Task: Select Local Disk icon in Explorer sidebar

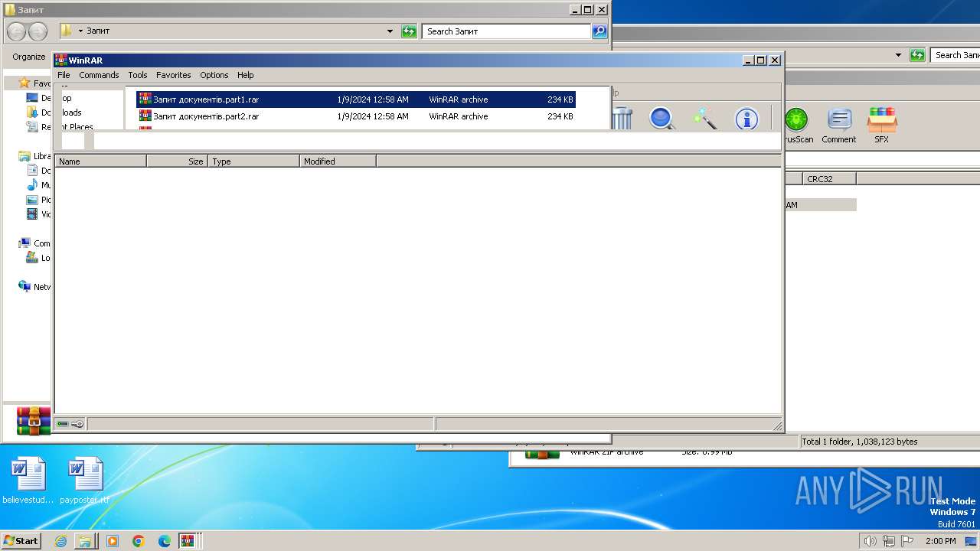Action: point(32,258)
